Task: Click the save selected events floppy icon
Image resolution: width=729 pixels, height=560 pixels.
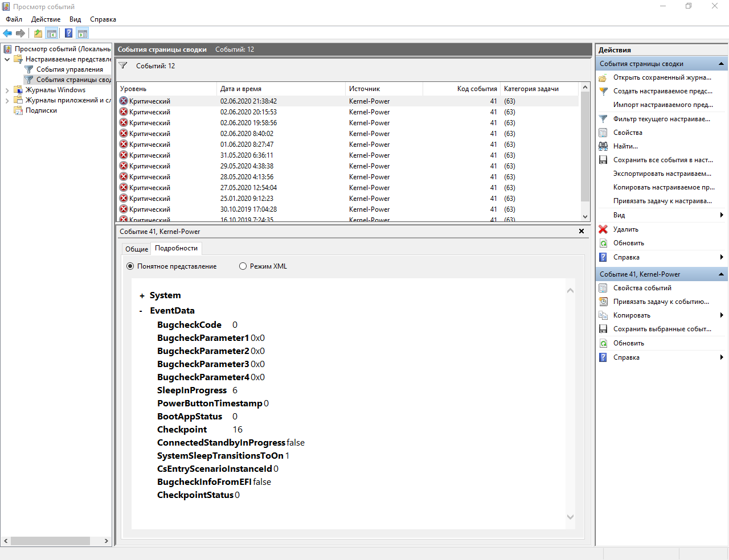Action: pos(603,329)
